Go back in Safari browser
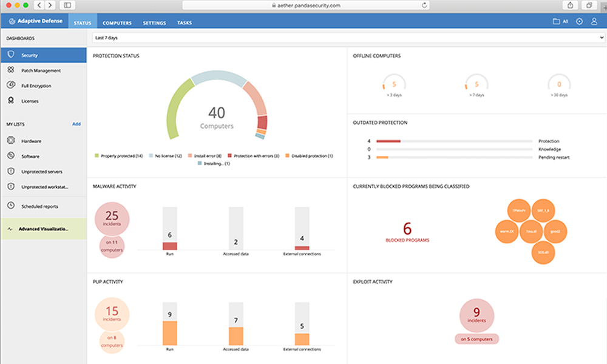 click(x=39, y=5)
